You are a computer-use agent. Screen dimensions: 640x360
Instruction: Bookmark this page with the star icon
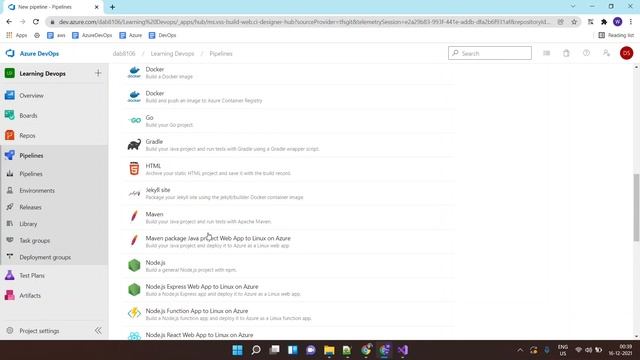click(x=574, y=22)
